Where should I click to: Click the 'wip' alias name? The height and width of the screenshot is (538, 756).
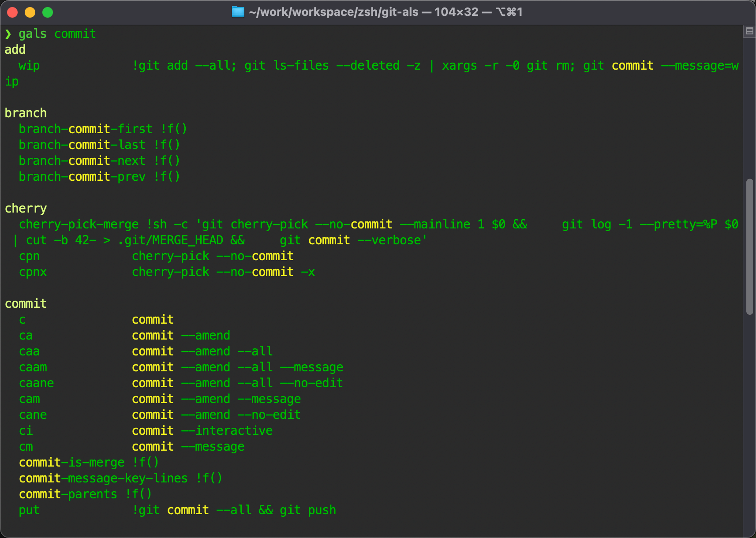29,66
